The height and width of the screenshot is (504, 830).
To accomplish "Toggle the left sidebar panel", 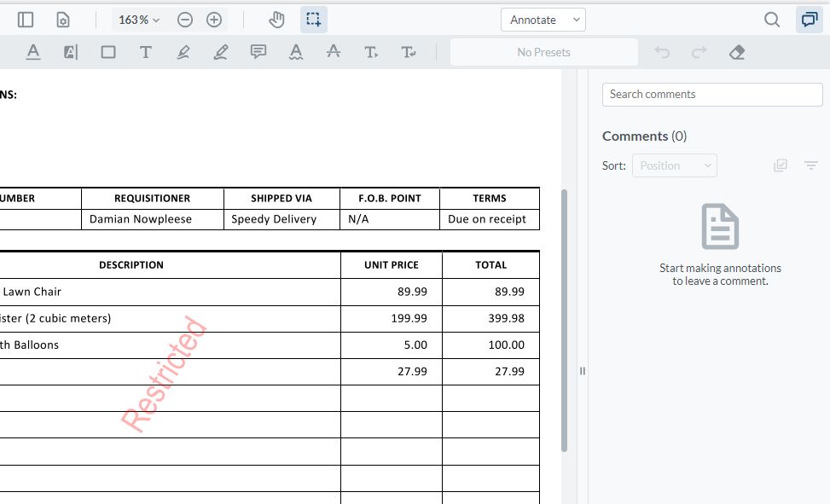I will 26,20.
